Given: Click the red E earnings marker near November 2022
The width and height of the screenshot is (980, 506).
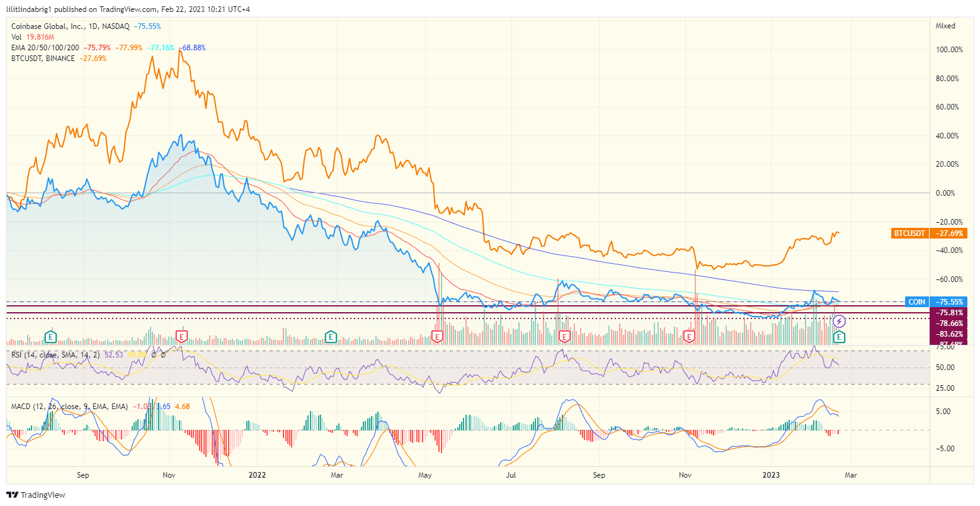Looking at the screenshot, I should [x=690, y=337].
